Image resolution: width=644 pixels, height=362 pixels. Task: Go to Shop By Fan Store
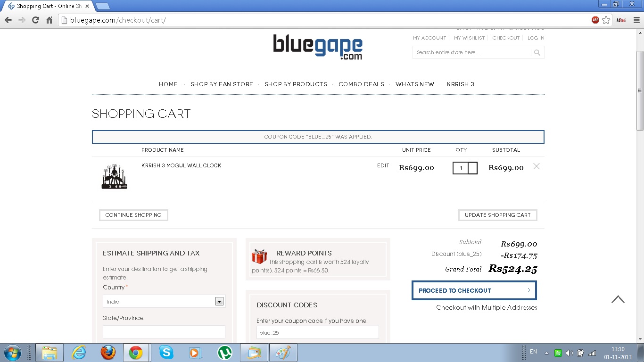(222, 84)
